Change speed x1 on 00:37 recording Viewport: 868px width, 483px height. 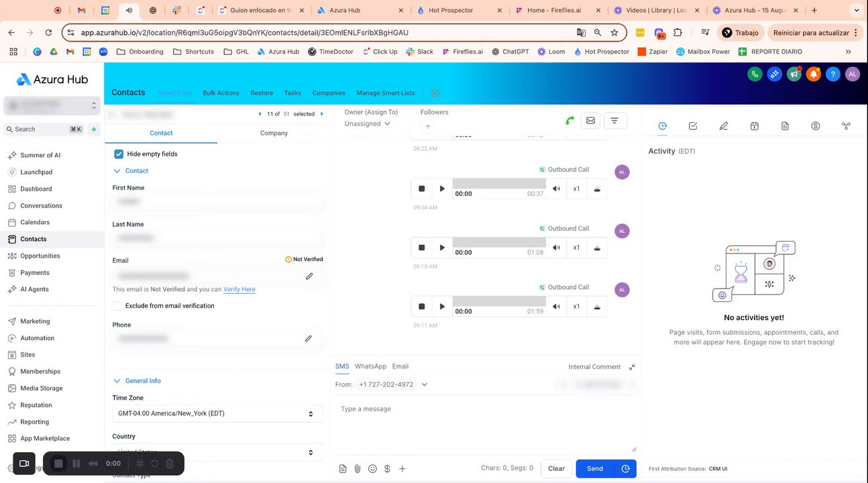[576, 189]
